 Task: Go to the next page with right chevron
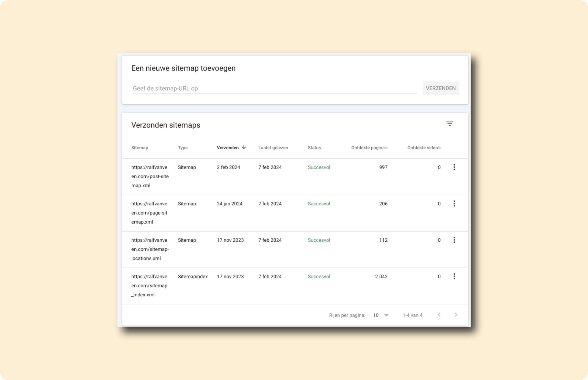pos(456,315)
